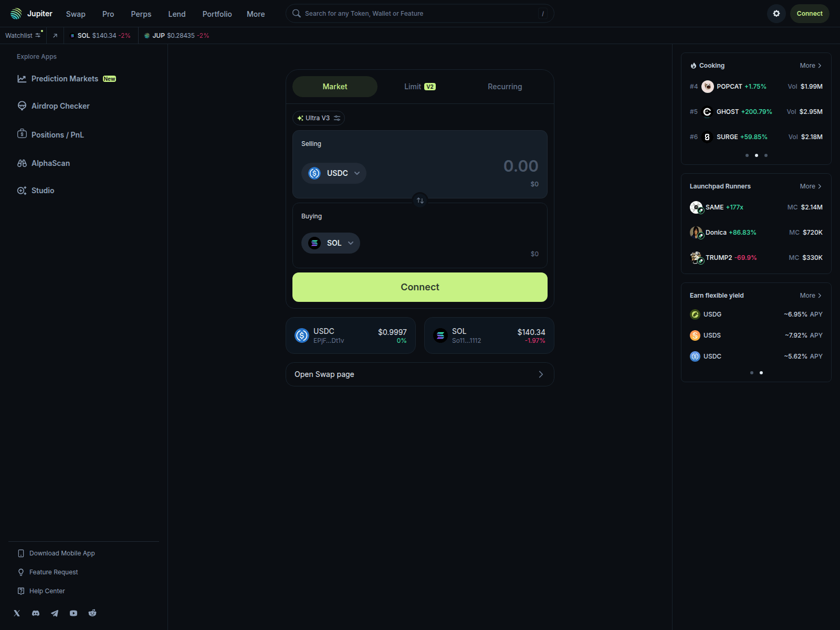Open Help Center link
This screenshot has width=840, height=630.
41,591
